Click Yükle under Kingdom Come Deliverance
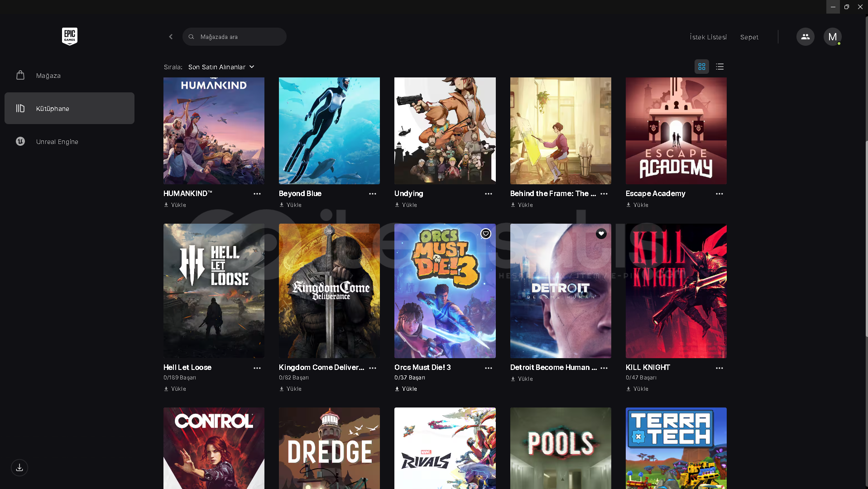Viewport: 868px width, 489px height. tap(290, 389)
